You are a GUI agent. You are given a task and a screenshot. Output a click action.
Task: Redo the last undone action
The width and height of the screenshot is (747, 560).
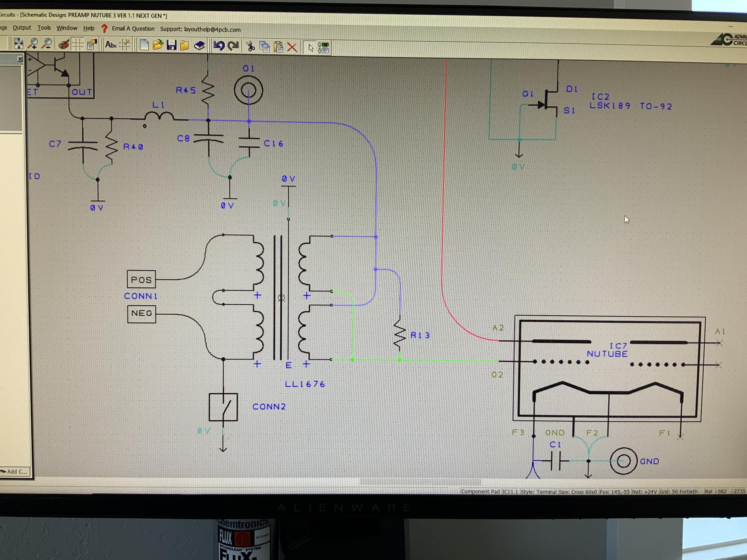pyautogui.click(x=233, y=46)
